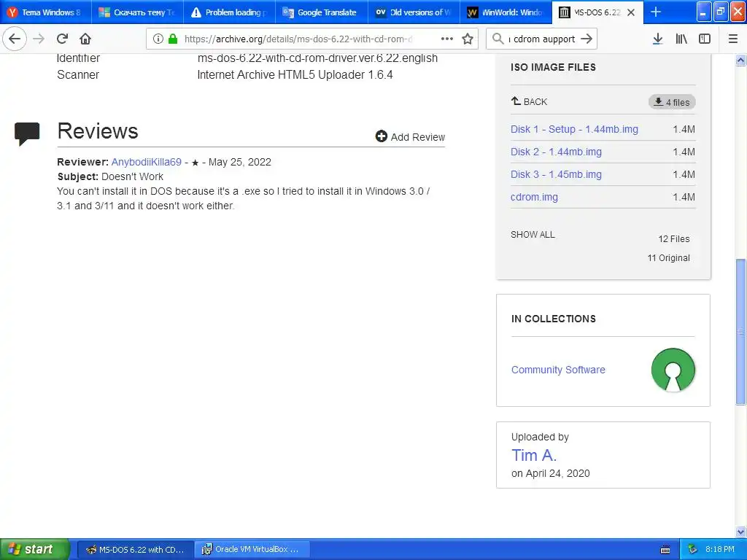Click the page scrollbar up arrow
Viewport: 747px width, 560px height.
741,60
